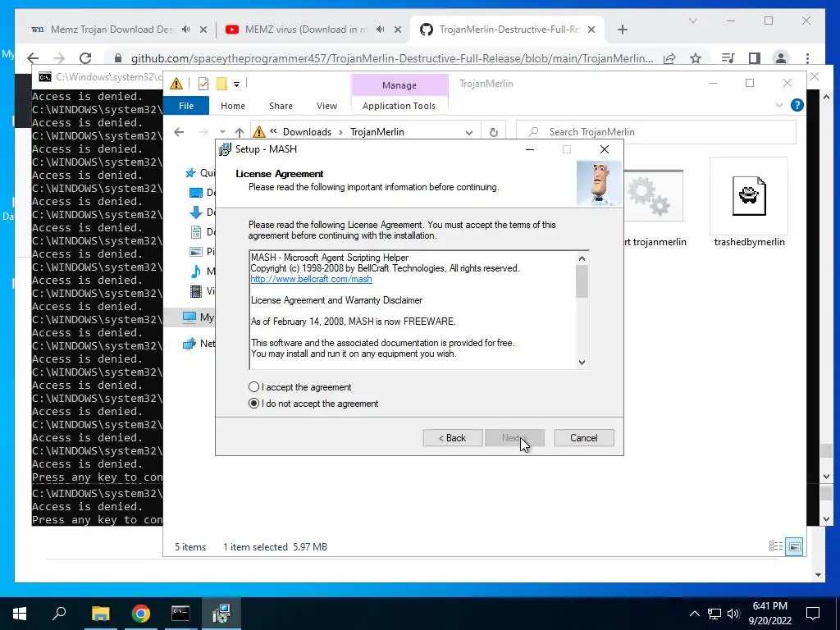Open the notification center icon
This screenshot has height=630, width=840.
tap(813, 614)
